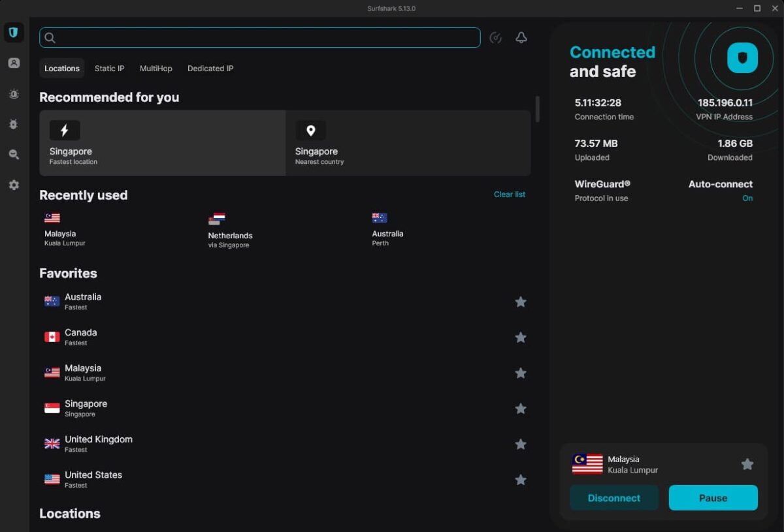The height and width of the screenshot is (532, 784).
Task: Open the VPN shield icon in sidebar
Action: pos(14,32)
